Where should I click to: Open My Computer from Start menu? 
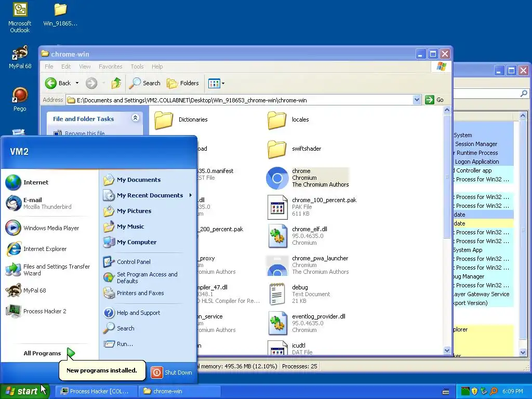point(130,242)
